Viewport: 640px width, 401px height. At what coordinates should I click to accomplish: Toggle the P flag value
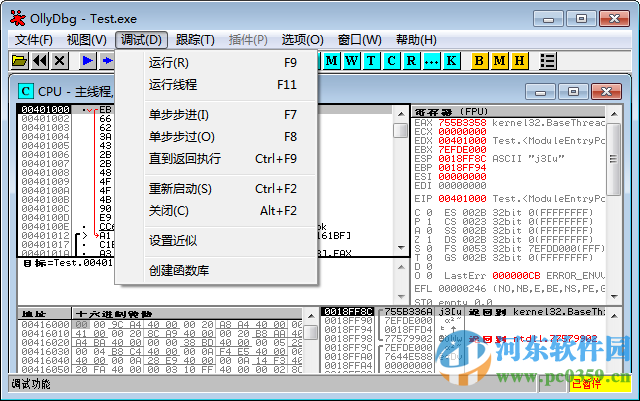click(x=429, y=221)
